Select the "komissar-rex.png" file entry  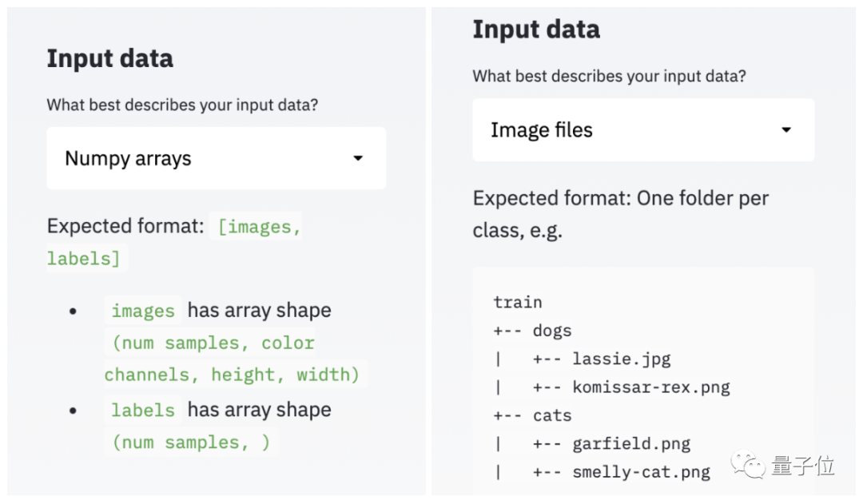point(651,387)
